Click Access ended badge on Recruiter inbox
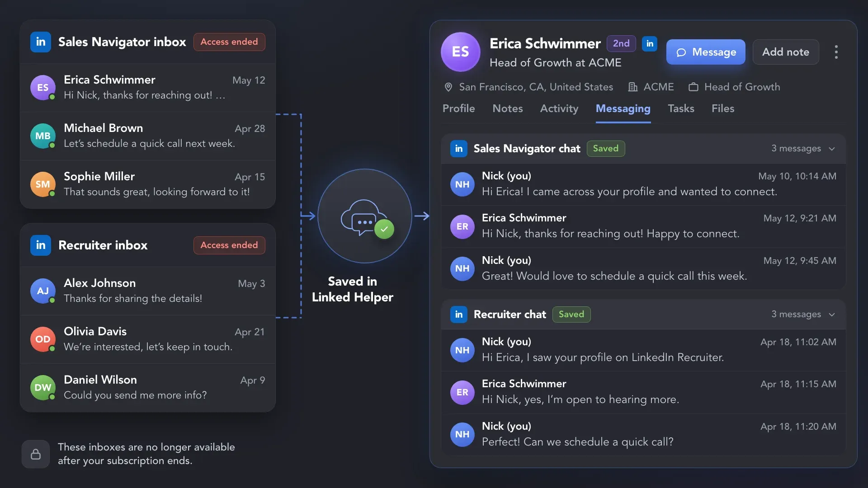Screen dimensions: 868x488 [229, 245]
